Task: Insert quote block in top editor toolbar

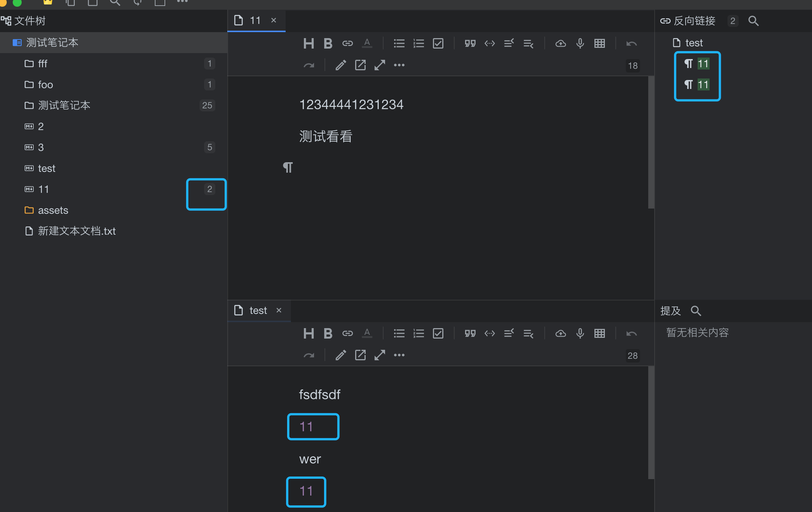Action: click(470, 44)
